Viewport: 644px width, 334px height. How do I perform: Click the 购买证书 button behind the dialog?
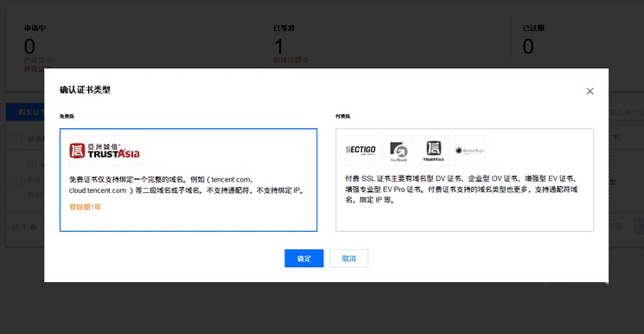25,112
